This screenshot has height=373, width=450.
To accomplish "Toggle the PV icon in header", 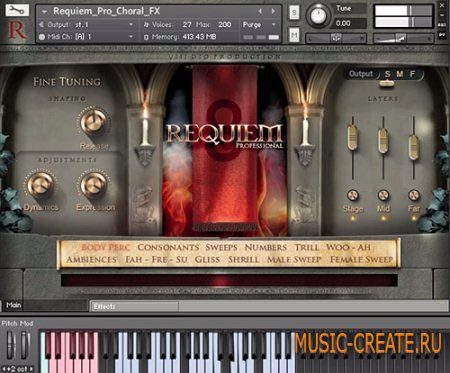I will [x=442, y=35].
